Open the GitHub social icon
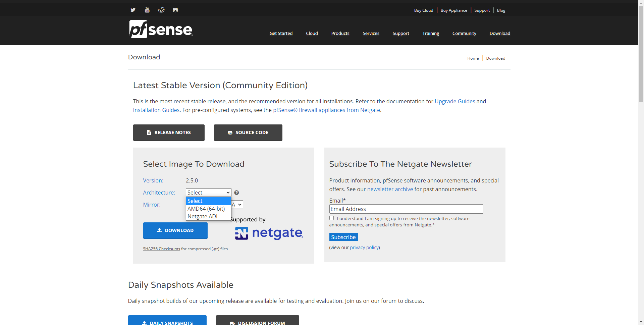 [175, 10]
